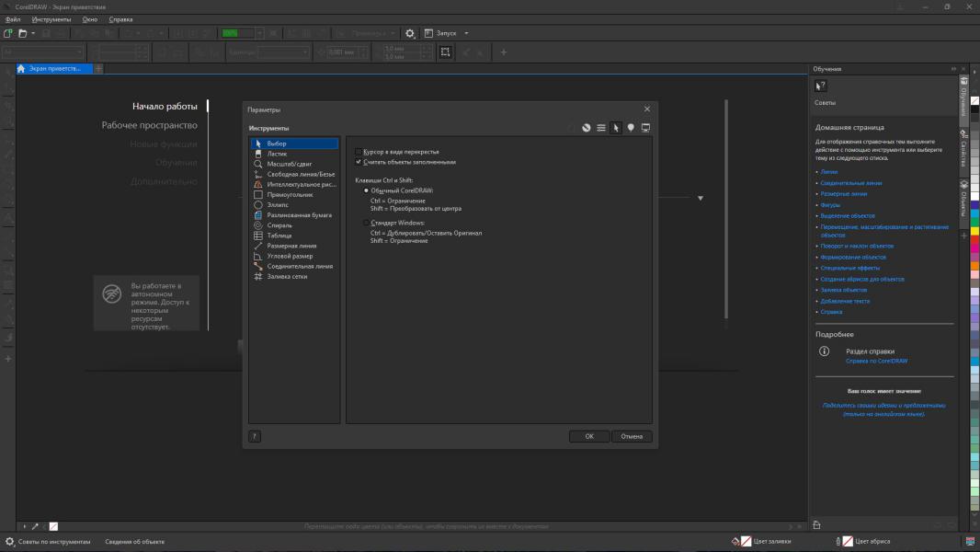This screenshot has height=552, width=980.
Task: Open the Ellipse (Эллипс) tool settings
Action: [x=278, y=205]
